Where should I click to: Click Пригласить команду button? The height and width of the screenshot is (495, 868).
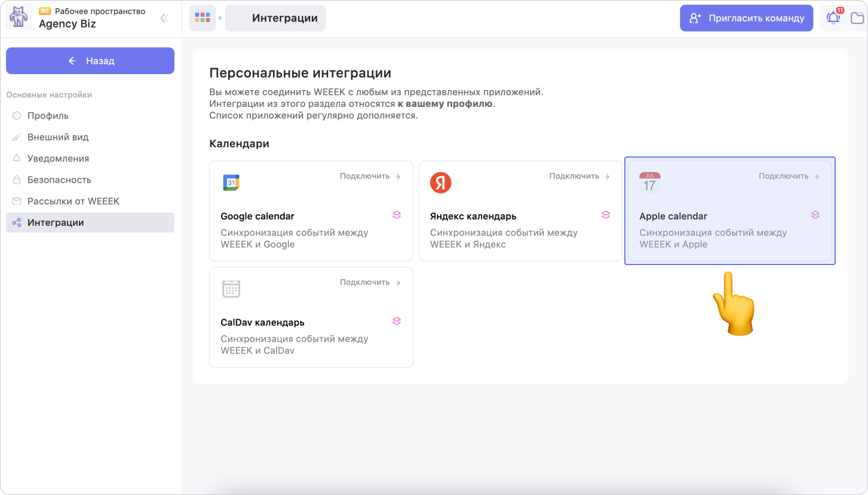[x=746, y=18]
